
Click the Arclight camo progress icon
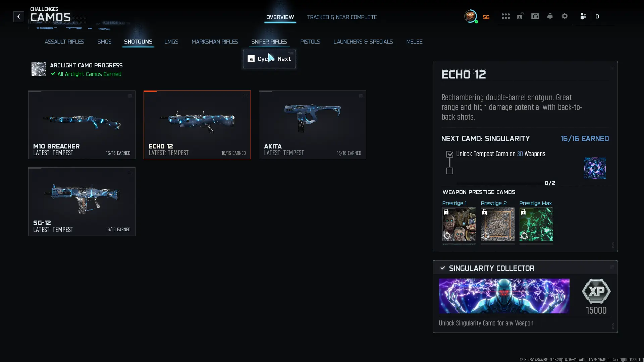click(x=39, y=69)
